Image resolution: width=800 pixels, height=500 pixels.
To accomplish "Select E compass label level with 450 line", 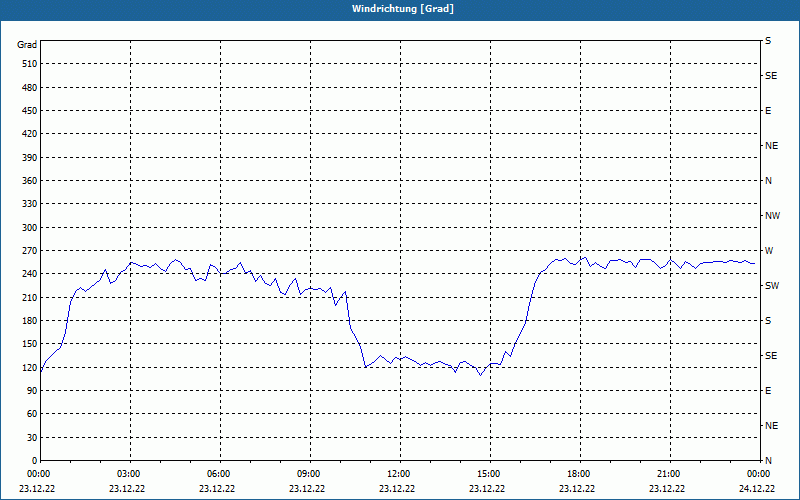I will tap(768, 111).
